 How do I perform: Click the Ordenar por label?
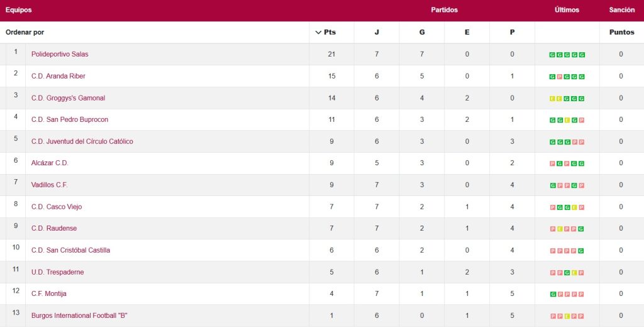25,33
